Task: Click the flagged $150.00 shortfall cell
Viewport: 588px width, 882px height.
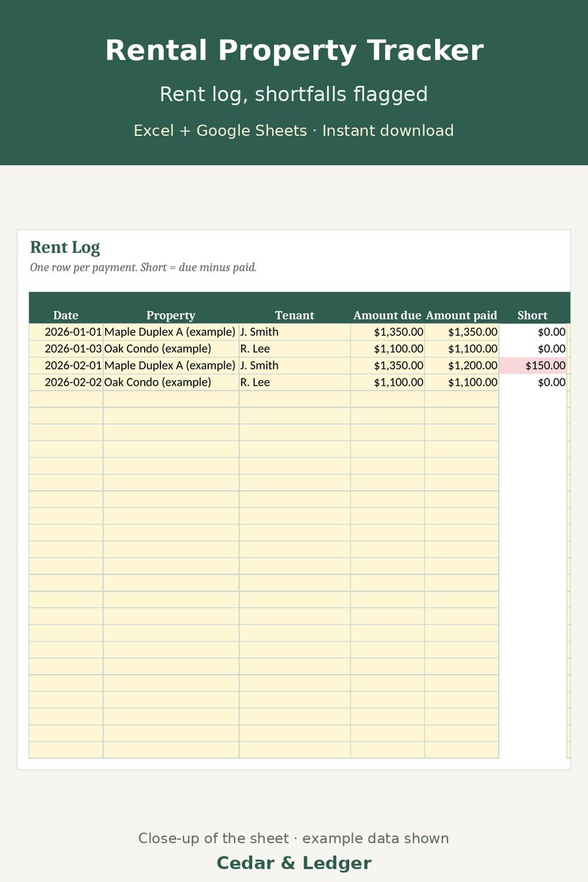Action: pyautogui.click(x=533, y=365)
